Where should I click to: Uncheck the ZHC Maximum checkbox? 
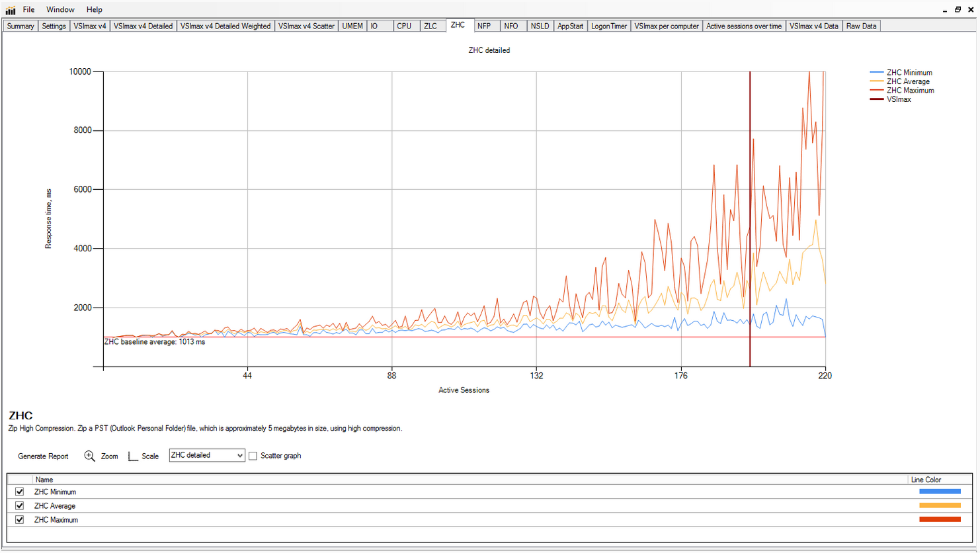pos(19,520)
